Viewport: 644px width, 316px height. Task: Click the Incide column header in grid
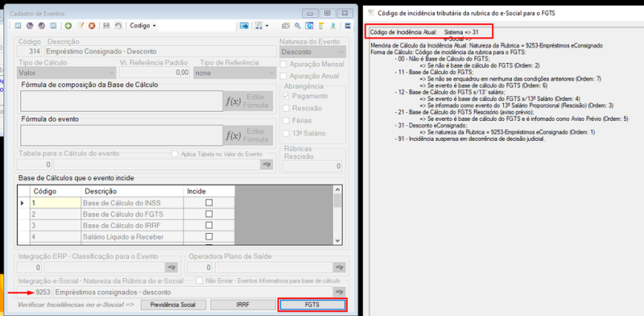[209, 191]
